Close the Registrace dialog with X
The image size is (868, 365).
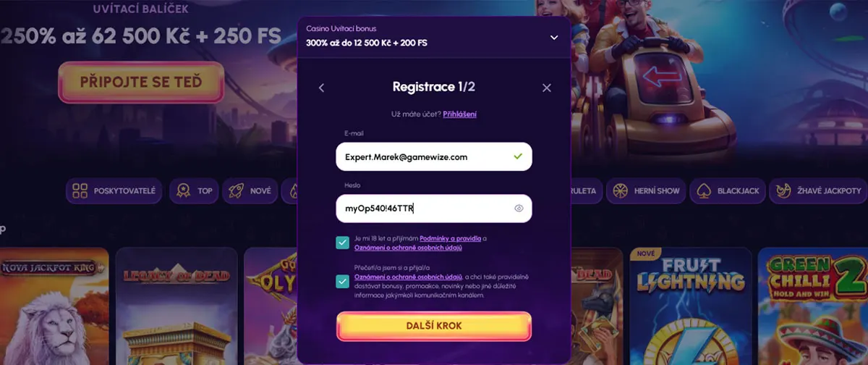pyautogui.click(x=547, y=88)
